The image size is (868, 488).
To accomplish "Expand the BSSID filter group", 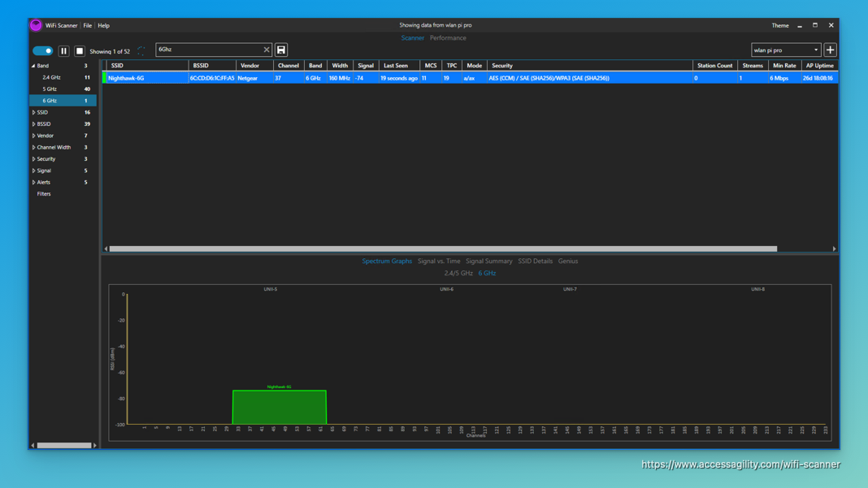I will (34, 124).
